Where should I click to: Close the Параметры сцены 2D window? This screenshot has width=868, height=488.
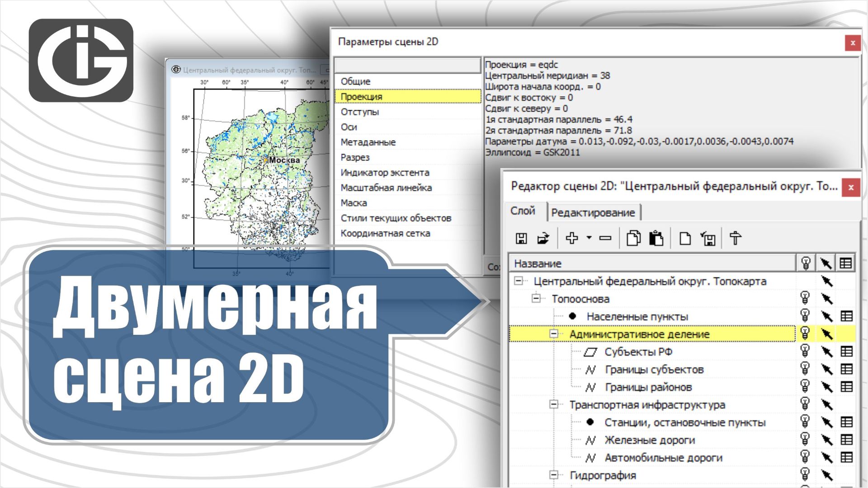pyautogui.click(x=853, y=43)
